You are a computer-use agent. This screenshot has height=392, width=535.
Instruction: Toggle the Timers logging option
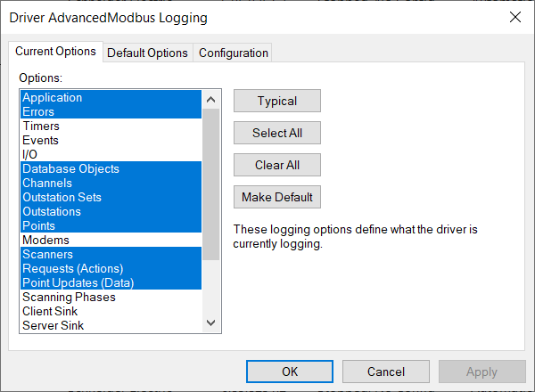tap(41, 127)
